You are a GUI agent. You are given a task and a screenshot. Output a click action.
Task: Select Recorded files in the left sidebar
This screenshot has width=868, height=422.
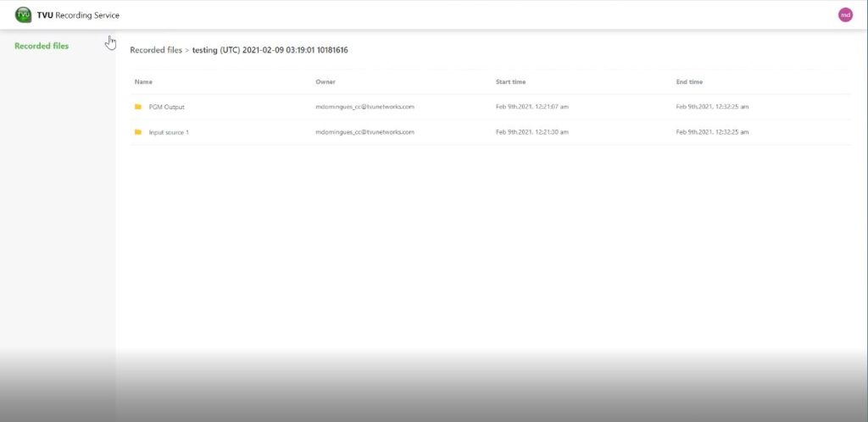(x=42, y=46)
